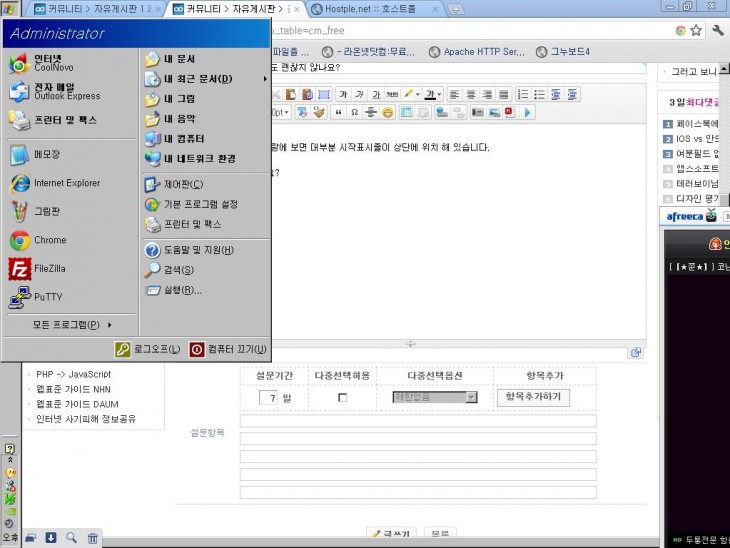
Task: Click the blue play arrow icon
Action: pyautogui.click(x=527, y=113)
